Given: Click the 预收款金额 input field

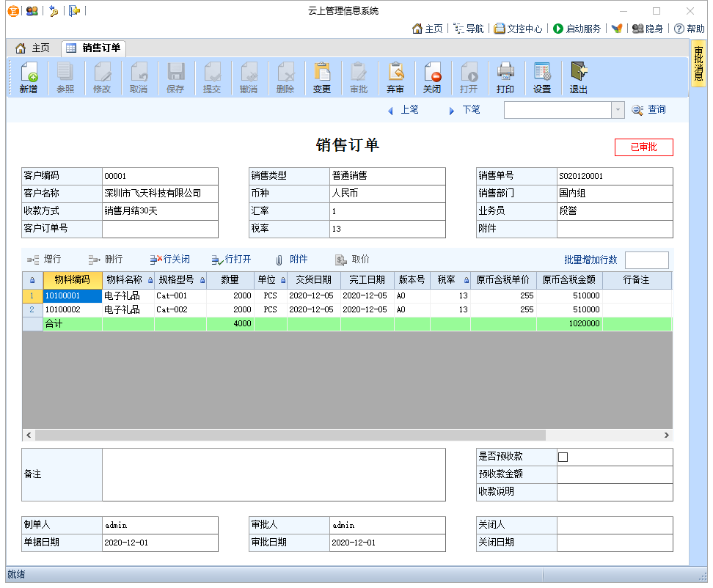Looking at the screenshot, I should click(x=615, y=474).
